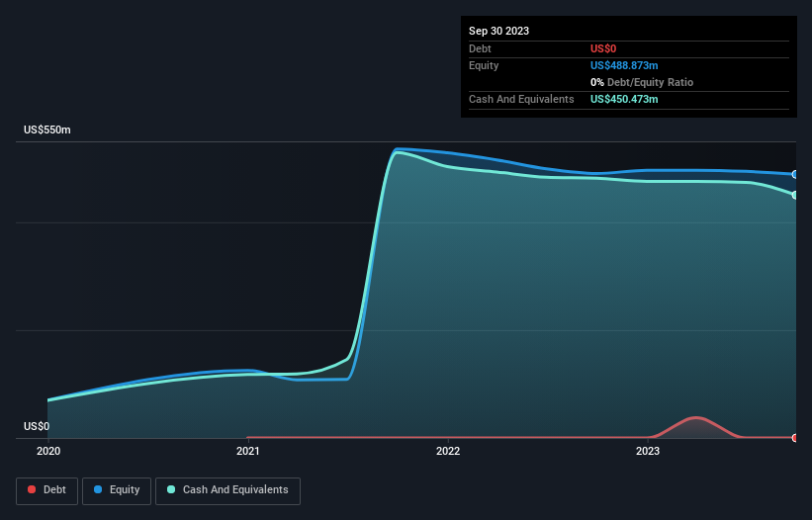Click the US$550m axis label
The image size is (812, 520).
tap(47, 130)
